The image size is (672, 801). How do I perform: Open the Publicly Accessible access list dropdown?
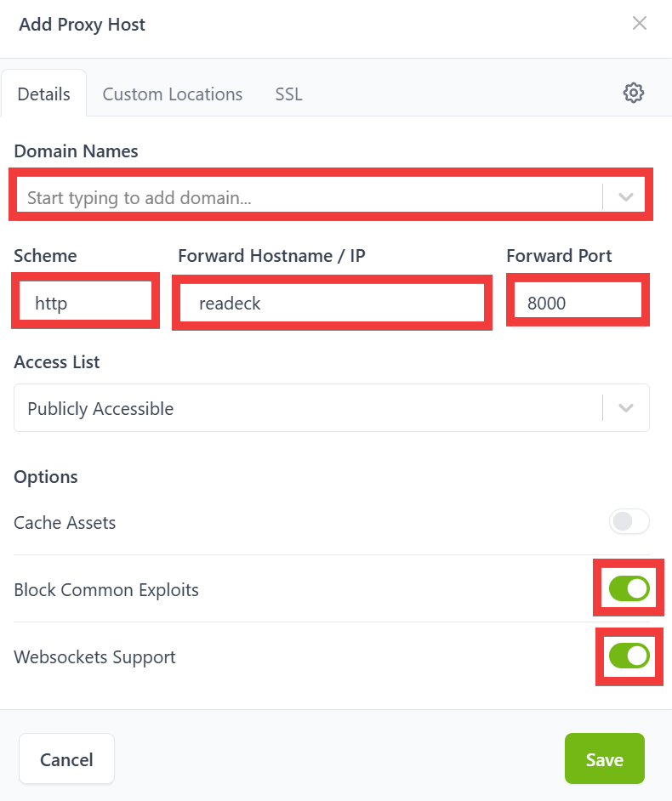point(306,408)
